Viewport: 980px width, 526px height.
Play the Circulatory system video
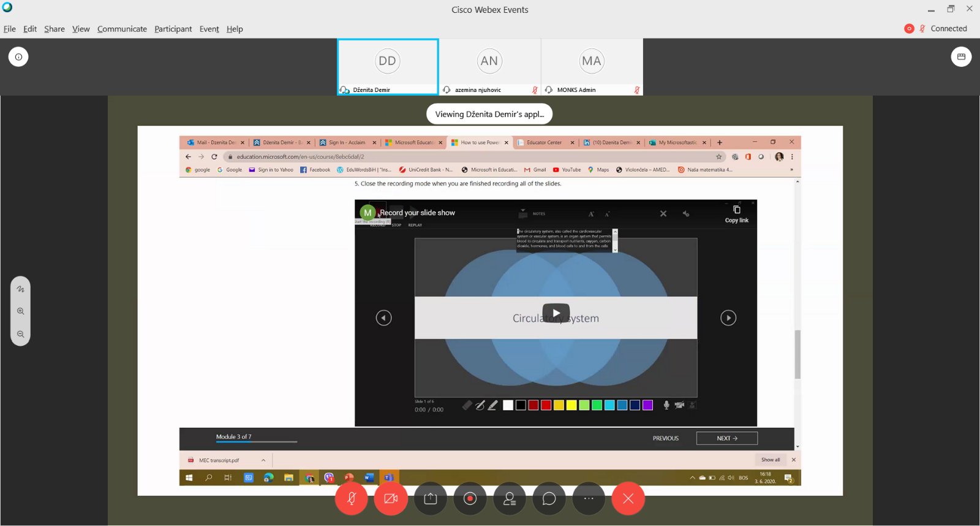click(x=556, y=313)
